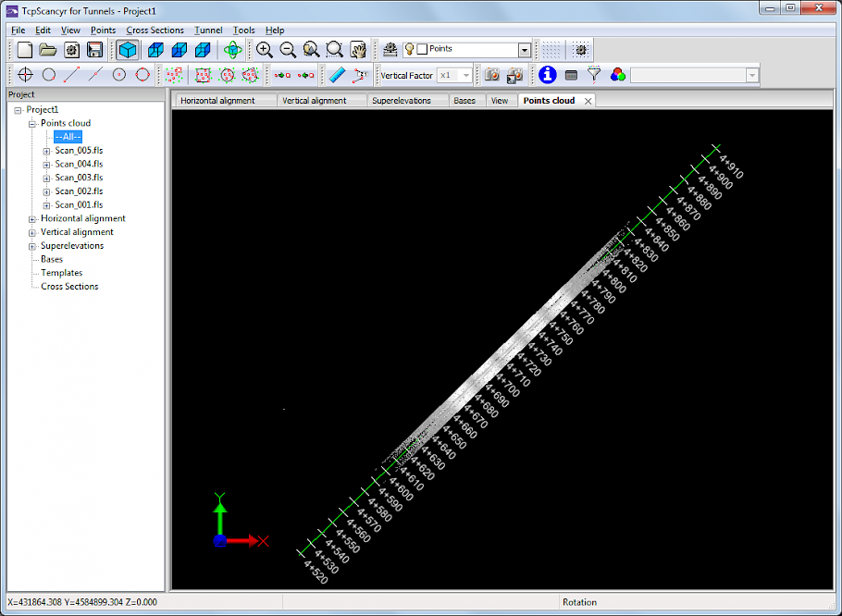
Task: Expand the Horizontal alignment tree node
Action: (x=32, y=219)
